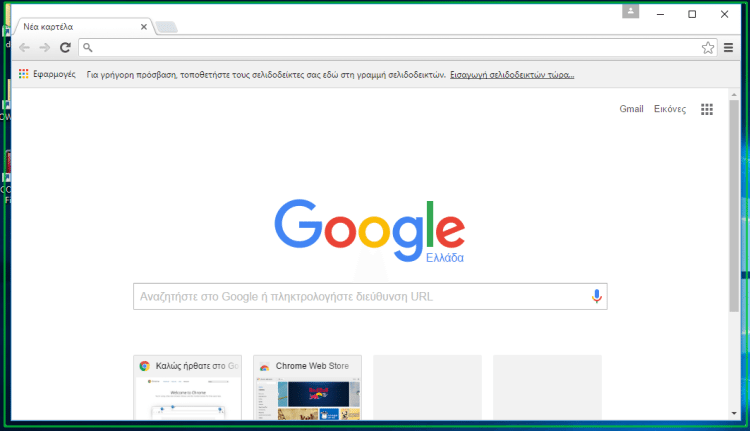Click the Google logo
Screen dimensions: 750x431
tap(369, 231)
